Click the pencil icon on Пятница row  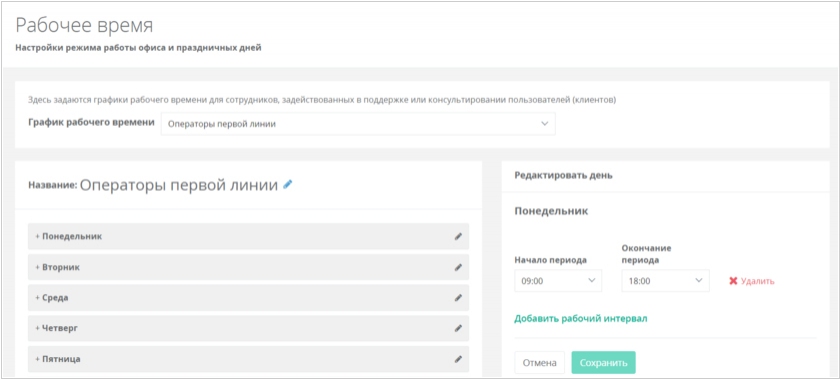click(458, 359)
